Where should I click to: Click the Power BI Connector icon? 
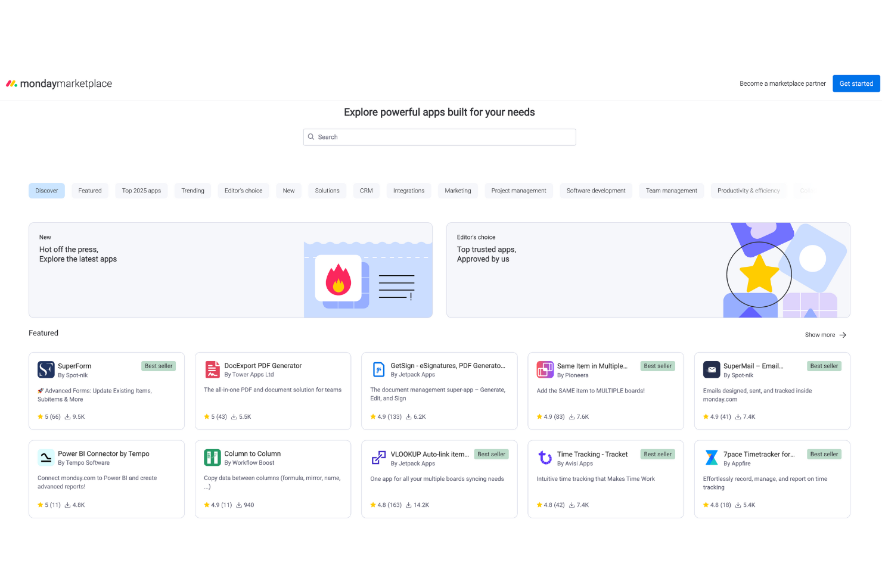[46, 458]
